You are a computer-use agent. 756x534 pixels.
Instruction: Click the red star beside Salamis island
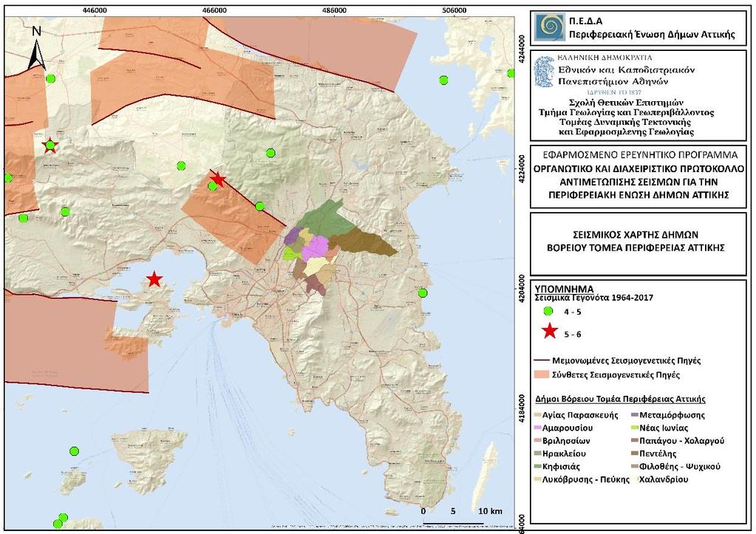point(154,278)
